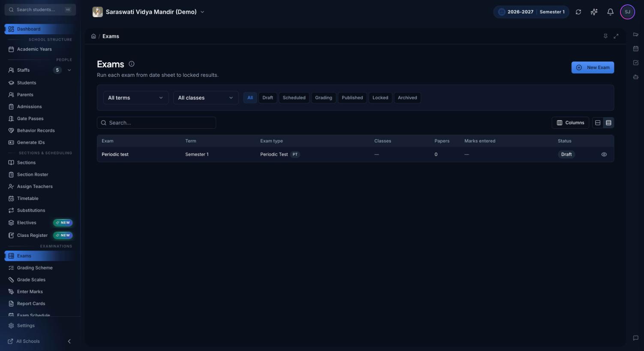The height and width of the screenshot is (351, 644).
Task: Open the All classes dropdown
Action: point(206,98)
